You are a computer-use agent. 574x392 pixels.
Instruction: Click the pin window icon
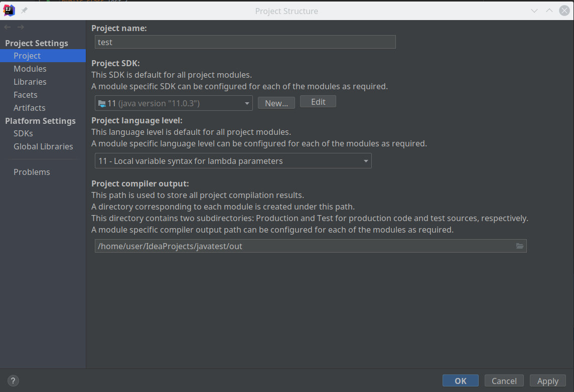(24, 11)
